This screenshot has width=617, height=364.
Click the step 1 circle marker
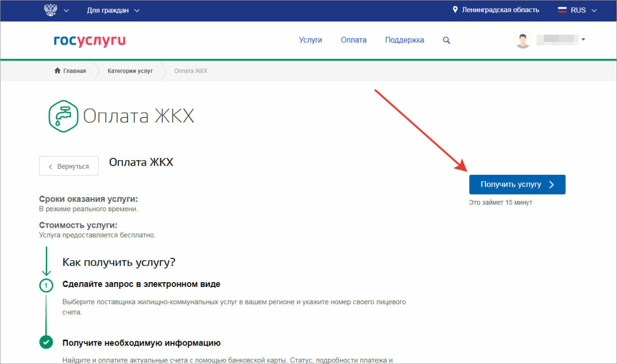(46, 285)
